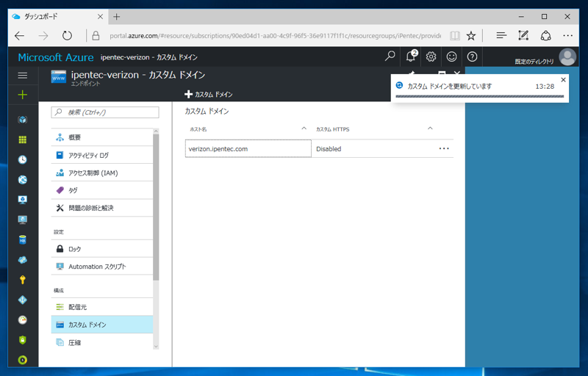Open Edge more options ellipsis
Image resolution: width=588 pixels, height=376 pixels.
(x=567, y=35)
